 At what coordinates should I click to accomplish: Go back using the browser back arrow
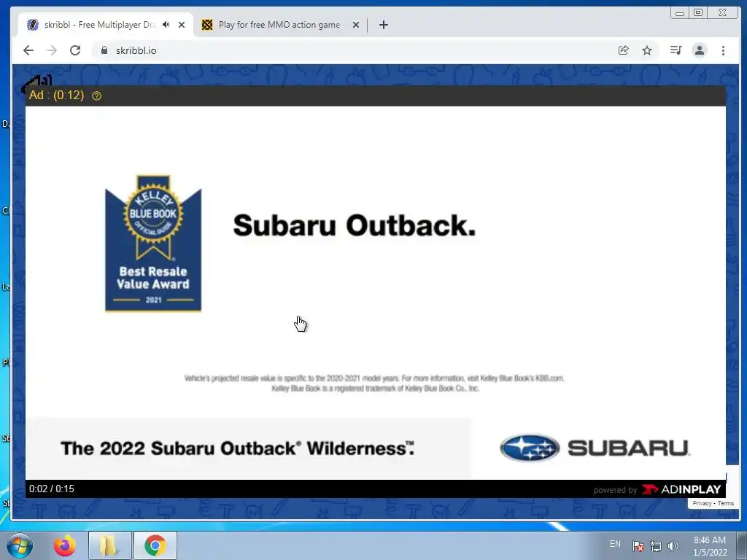(28, 50)
